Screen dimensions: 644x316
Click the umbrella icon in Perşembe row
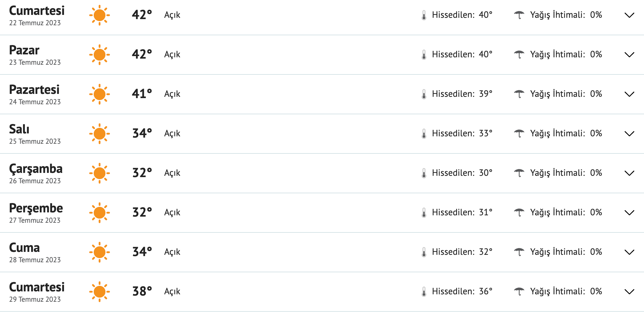[519, 212]
